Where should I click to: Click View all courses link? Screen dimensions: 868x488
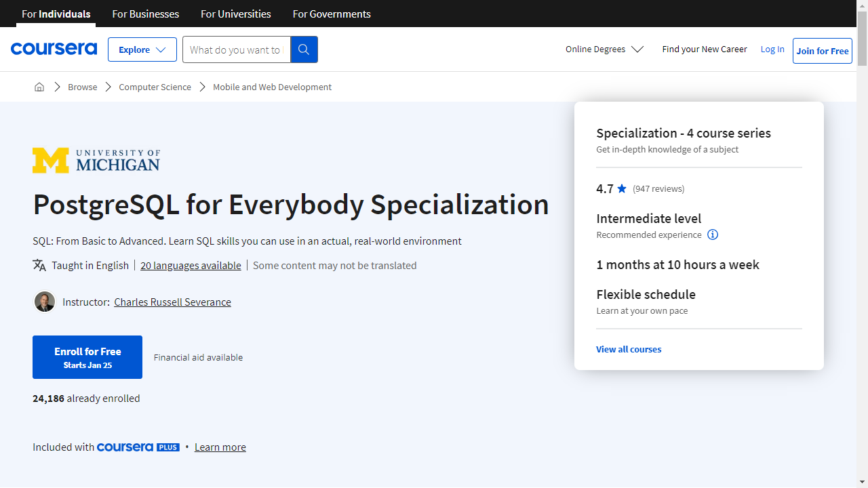[x=629, y=349]
